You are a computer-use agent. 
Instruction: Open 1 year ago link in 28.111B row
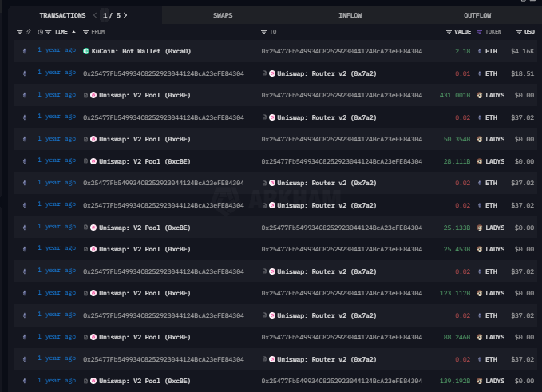pos(57,160)
